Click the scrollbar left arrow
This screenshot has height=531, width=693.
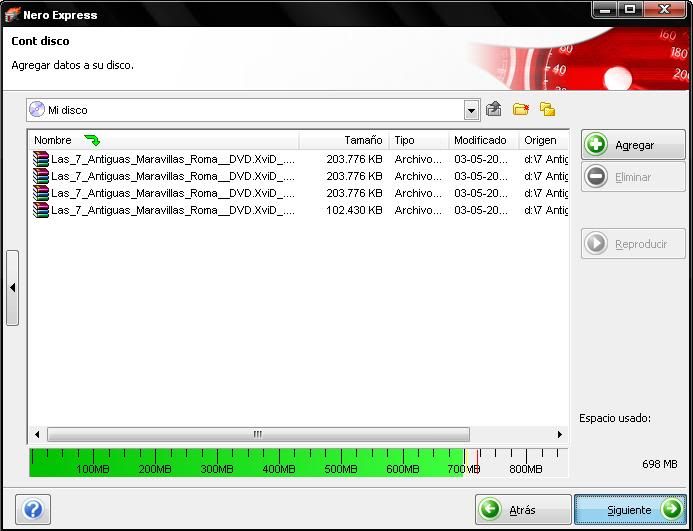tap(37, 434)
